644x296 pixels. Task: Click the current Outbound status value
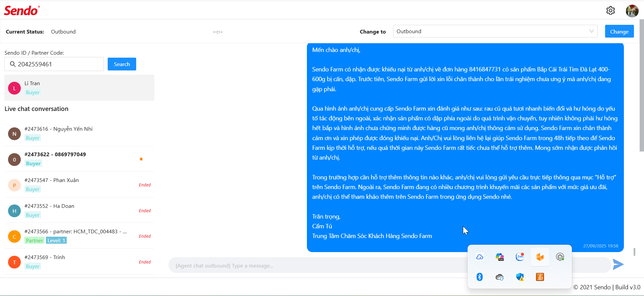(x=63, y=32)
